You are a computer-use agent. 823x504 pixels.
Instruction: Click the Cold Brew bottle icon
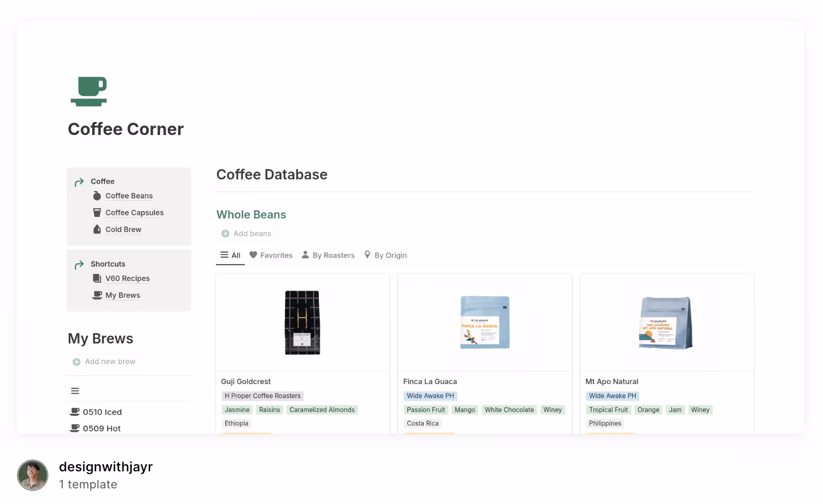[x=97, y=230]
